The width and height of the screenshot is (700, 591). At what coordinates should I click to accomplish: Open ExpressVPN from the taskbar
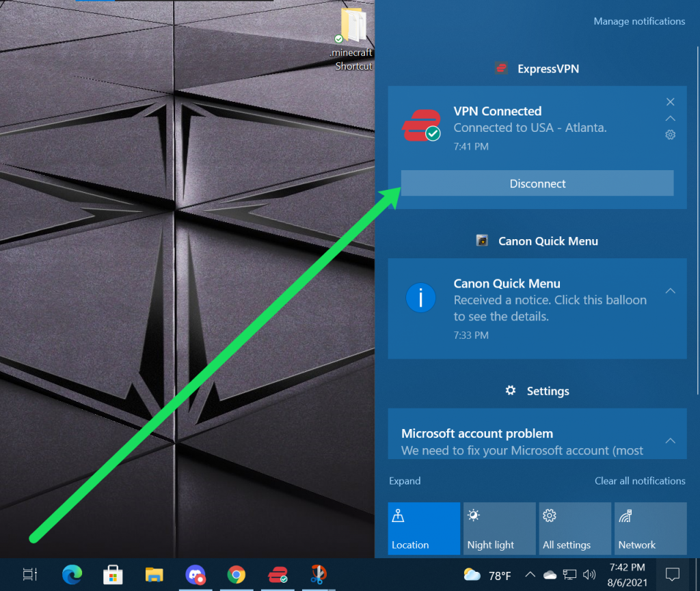tap(278, 575)
